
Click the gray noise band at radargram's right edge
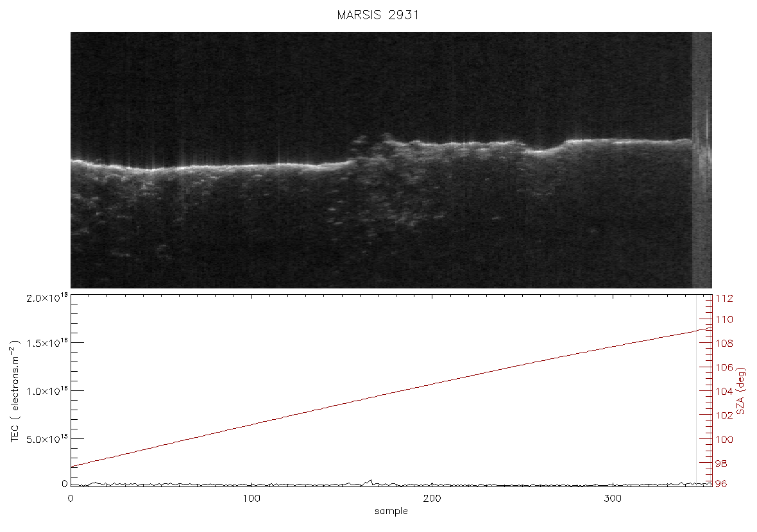(702, 160)
